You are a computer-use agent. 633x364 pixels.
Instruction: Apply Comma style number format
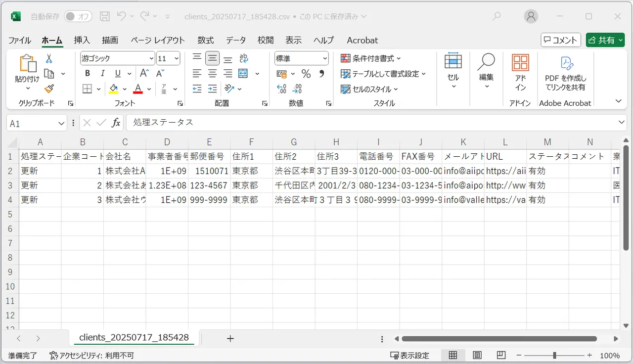(x=321, y=74)
